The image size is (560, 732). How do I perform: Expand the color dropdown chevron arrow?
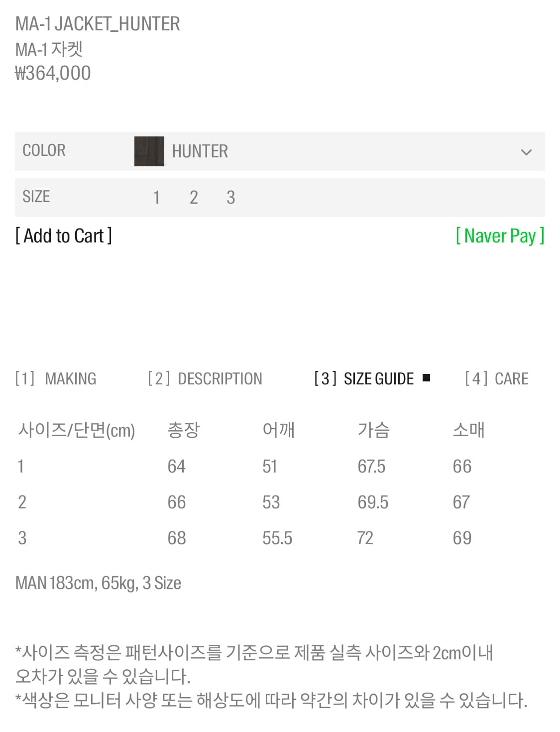(526, 152)
